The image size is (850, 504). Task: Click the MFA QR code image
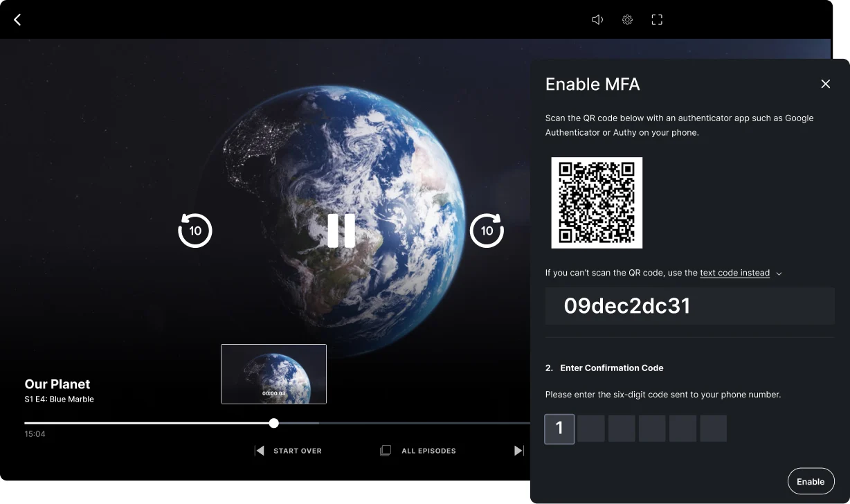(597, 202)
